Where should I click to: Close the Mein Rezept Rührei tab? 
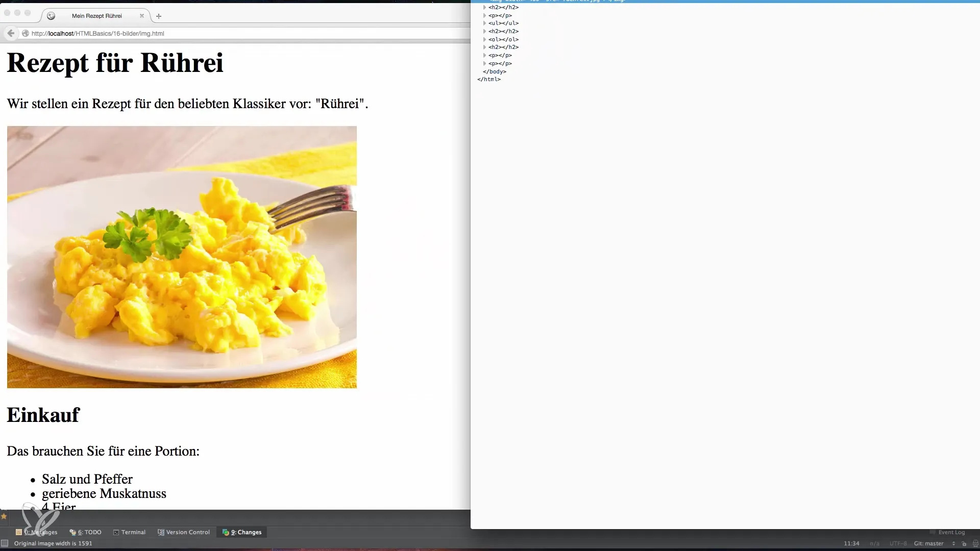[x=142, y=16]
